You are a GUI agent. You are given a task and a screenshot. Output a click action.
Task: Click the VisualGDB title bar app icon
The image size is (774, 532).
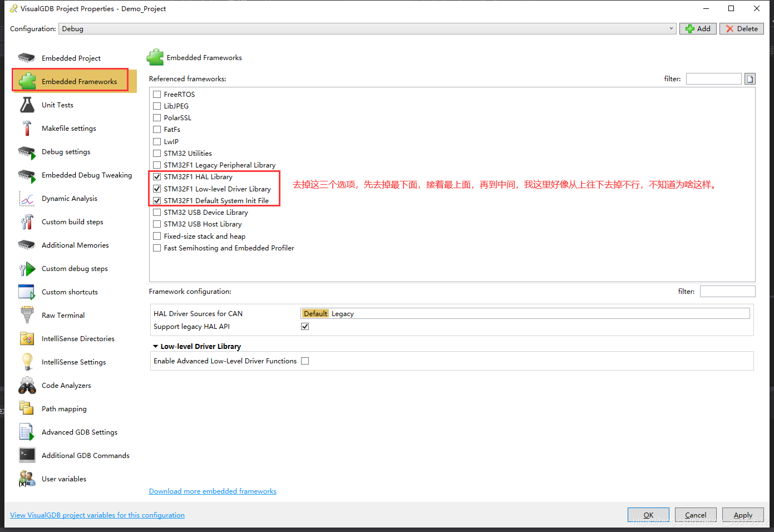(13, 8)
